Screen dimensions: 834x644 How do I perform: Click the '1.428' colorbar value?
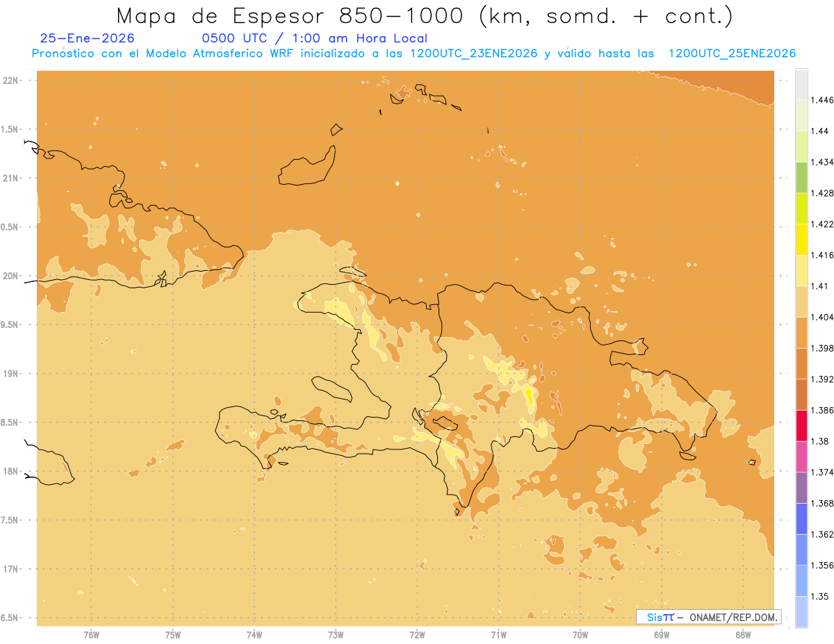822,193
